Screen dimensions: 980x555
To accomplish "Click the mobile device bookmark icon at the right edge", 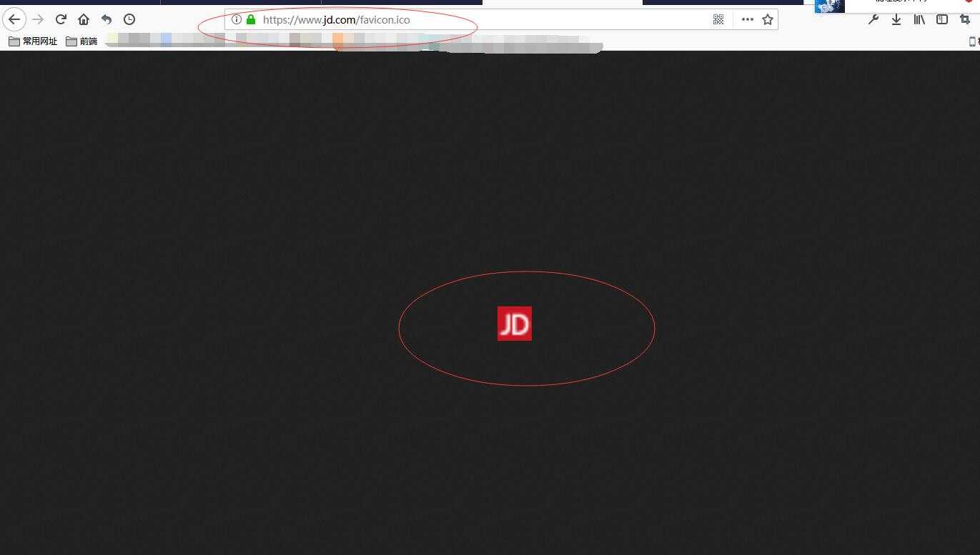I will (974, 41).
